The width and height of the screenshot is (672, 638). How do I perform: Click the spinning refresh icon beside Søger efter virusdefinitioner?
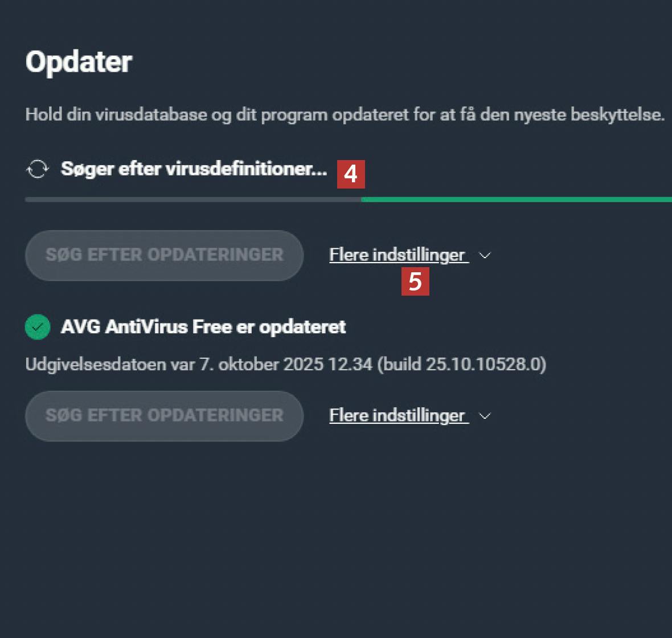tap(38, 169)
